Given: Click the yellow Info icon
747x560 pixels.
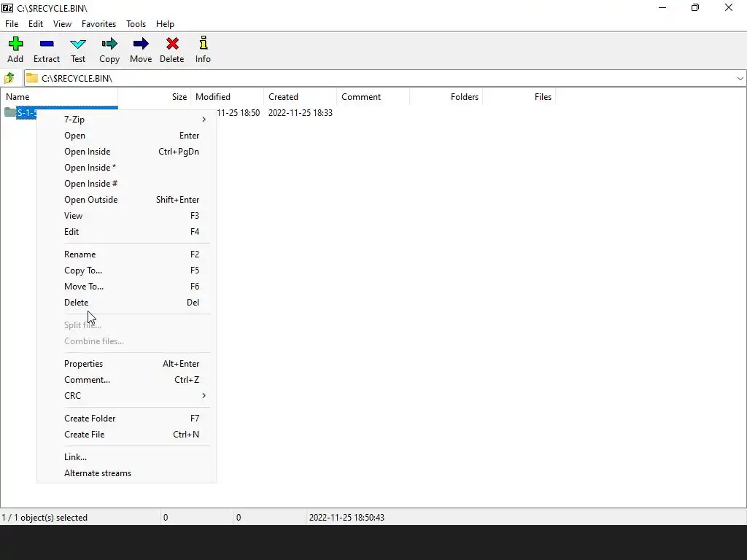Looking at the screenshot, I should pos(204,43).
